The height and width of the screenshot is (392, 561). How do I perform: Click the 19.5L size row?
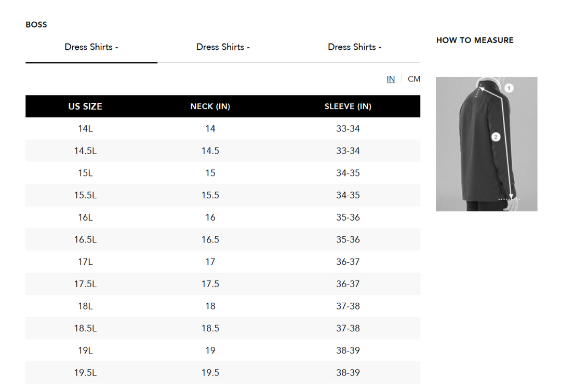click(x=85, y=372)
